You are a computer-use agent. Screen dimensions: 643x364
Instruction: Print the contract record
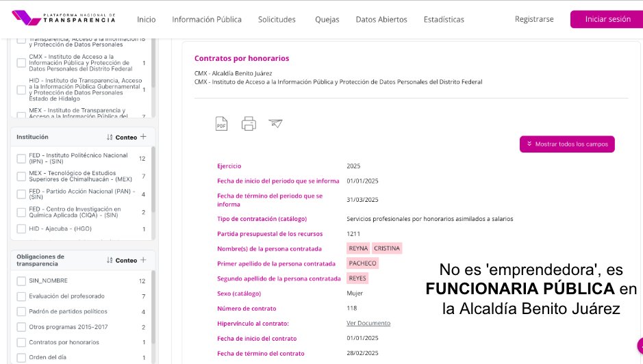(x=249, y=123)
